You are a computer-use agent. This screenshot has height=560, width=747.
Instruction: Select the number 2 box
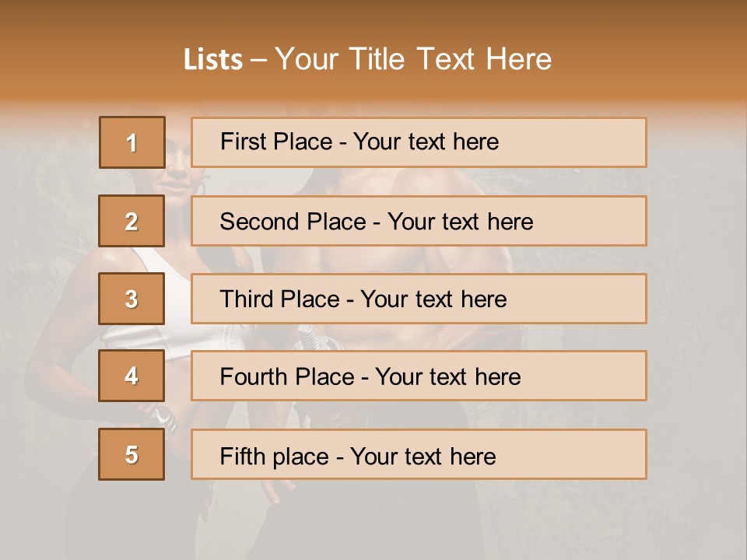tap(132, 221)
